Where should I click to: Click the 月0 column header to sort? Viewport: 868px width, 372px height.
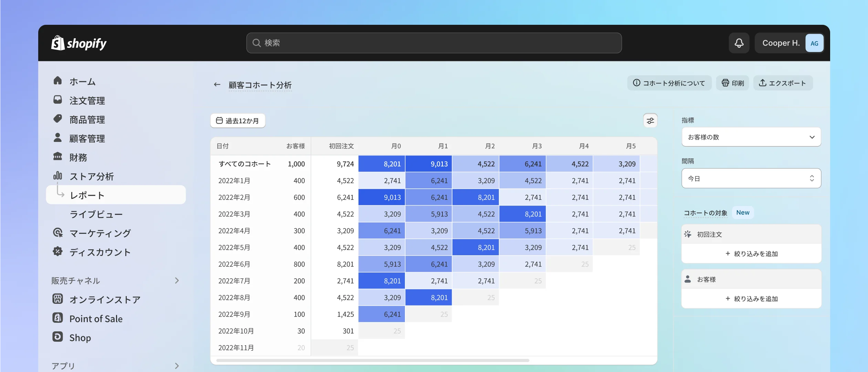(x=395, y=145)
